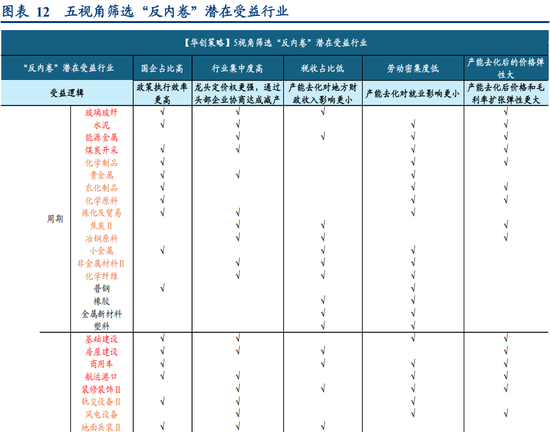The image size is (550, 432).
Task: Select the industry row '轨交设备II'
Action: pyautogui.click(x=101, y=402)
